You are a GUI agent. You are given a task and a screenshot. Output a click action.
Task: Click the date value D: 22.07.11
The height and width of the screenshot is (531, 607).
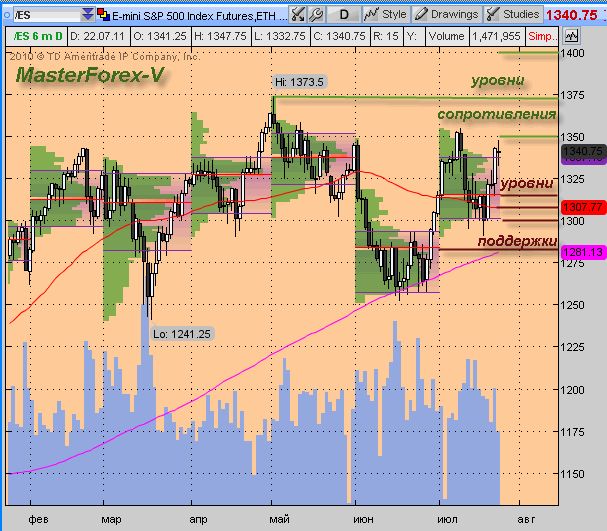[99, 36]
